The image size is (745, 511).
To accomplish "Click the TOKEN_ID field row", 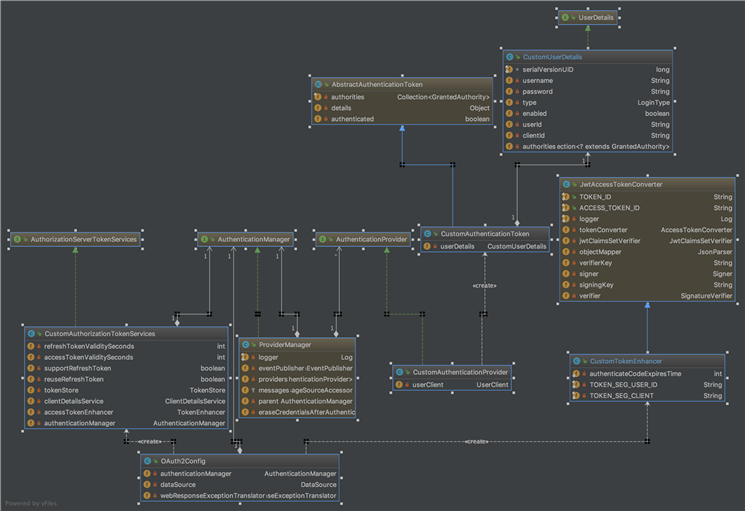I will pos(647,197).
